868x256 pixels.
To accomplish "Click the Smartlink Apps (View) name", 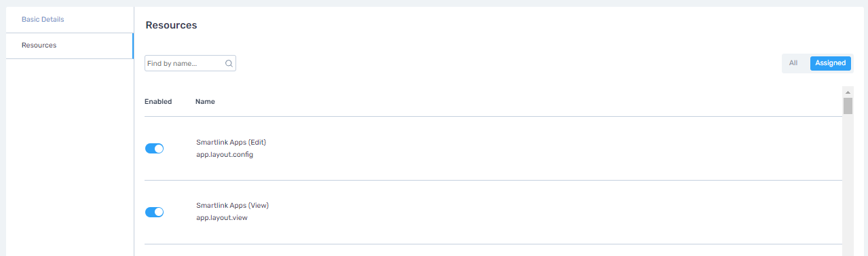I will pos(233,206).
